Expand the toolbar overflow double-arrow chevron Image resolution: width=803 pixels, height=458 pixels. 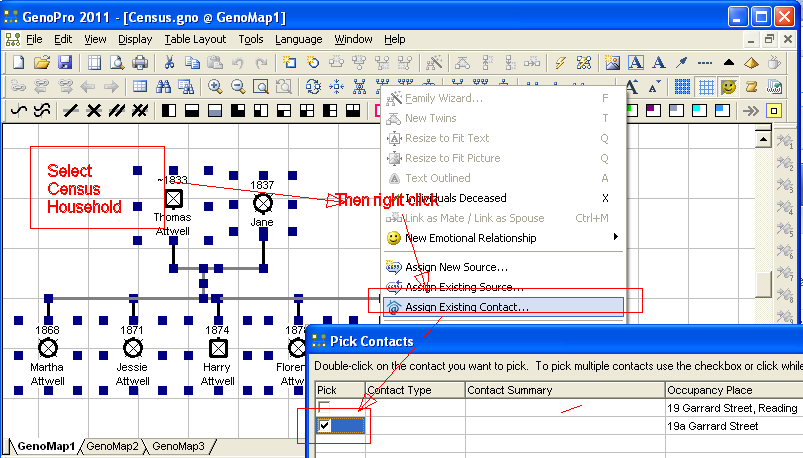[x=751, y=110]
